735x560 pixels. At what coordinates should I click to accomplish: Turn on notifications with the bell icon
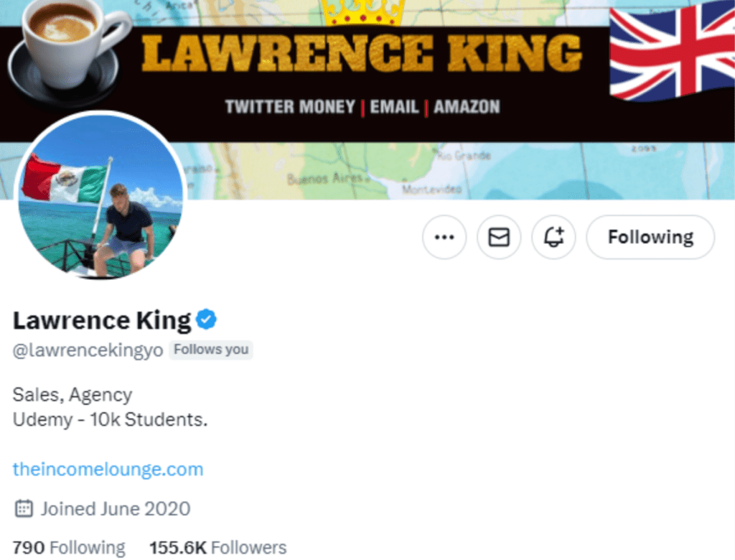553,237
